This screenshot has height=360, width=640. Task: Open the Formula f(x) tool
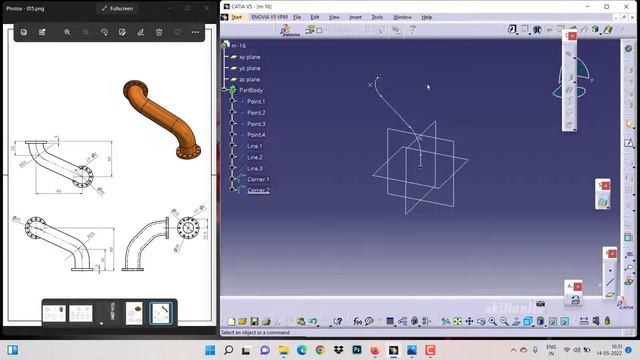pos(357,322)
